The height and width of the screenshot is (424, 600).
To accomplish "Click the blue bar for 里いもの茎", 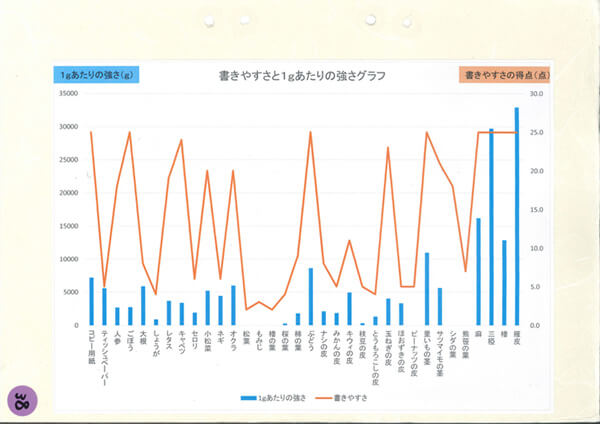I will point(427,288).
